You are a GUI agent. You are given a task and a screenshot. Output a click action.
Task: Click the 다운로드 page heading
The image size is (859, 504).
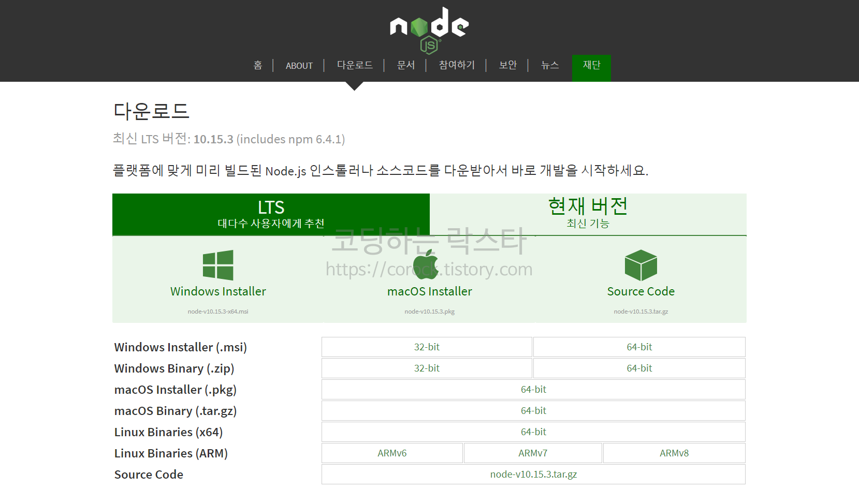pos(151,111)
